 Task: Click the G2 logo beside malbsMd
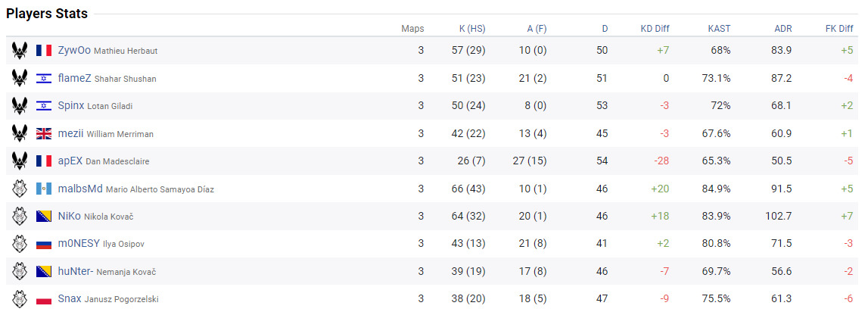tap(19, 189)
